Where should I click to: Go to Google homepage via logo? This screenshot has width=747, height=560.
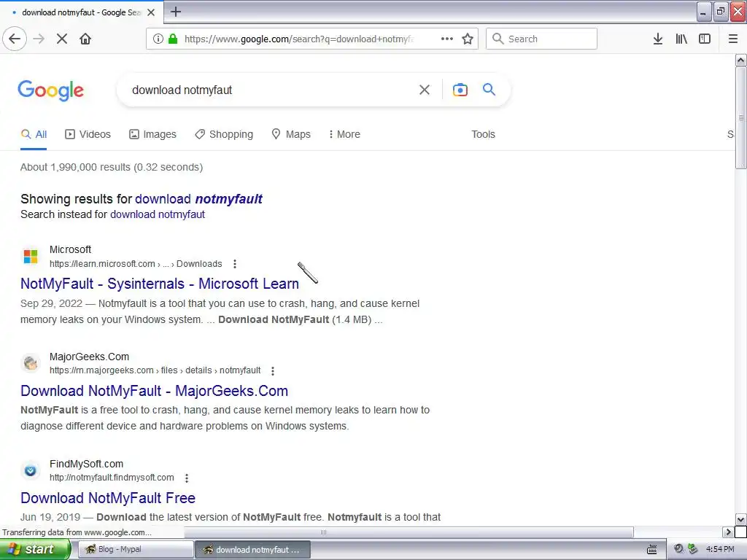coord(51,90)
